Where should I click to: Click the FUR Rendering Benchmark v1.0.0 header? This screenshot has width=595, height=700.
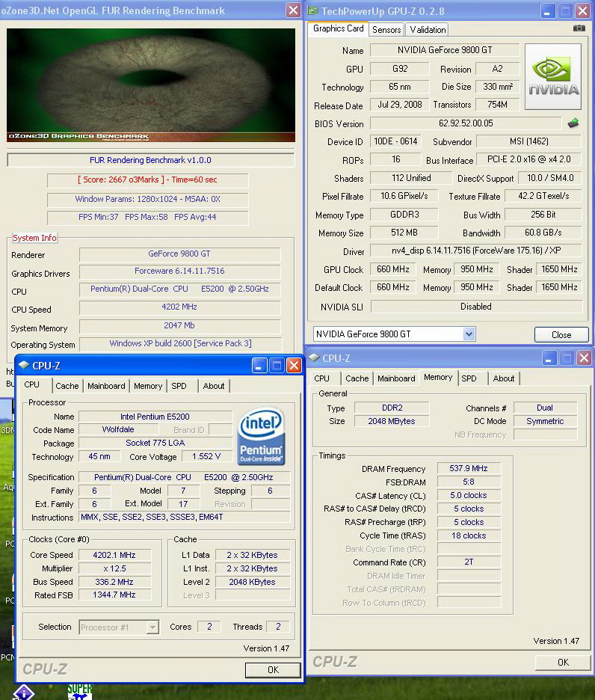pyautogui.click(x=150, y=160)
